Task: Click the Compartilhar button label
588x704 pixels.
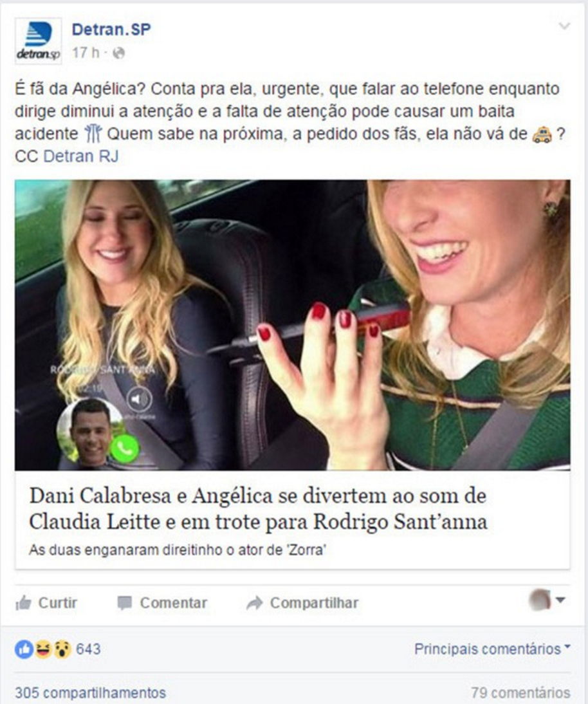Action: (314, 603)
